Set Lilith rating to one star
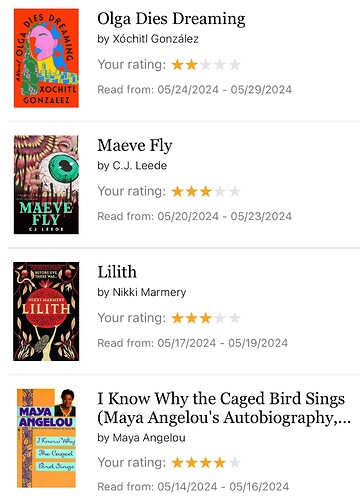Viewport: 360px width, 500px height. 177,318
